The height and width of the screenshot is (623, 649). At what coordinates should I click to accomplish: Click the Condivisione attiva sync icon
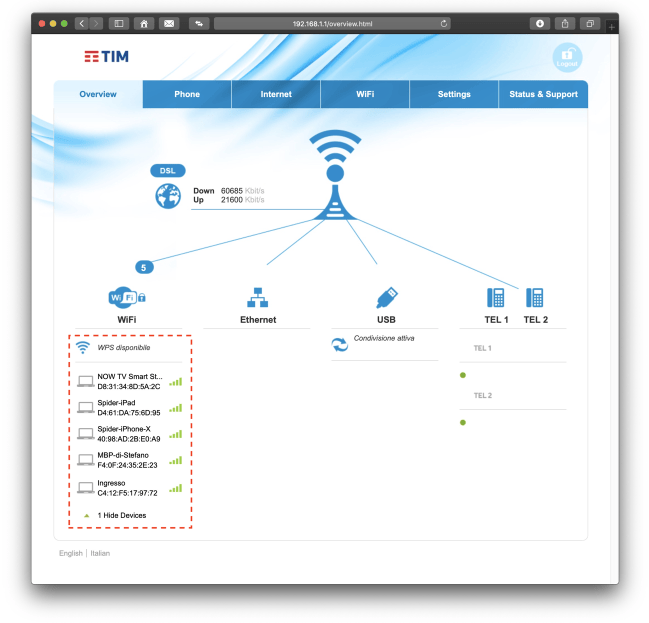340,344
